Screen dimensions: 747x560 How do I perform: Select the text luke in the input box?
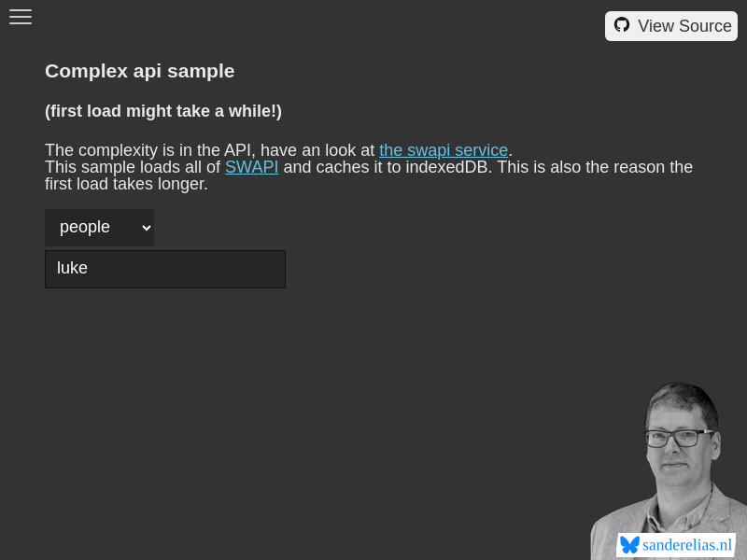(73, 268)
